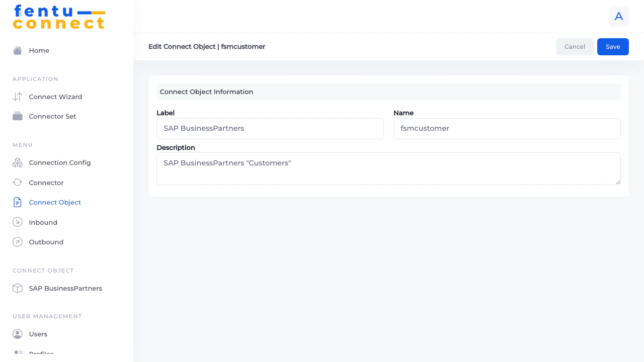Click the Inbound arrow icon
The image size is (644, 362).
17,222
